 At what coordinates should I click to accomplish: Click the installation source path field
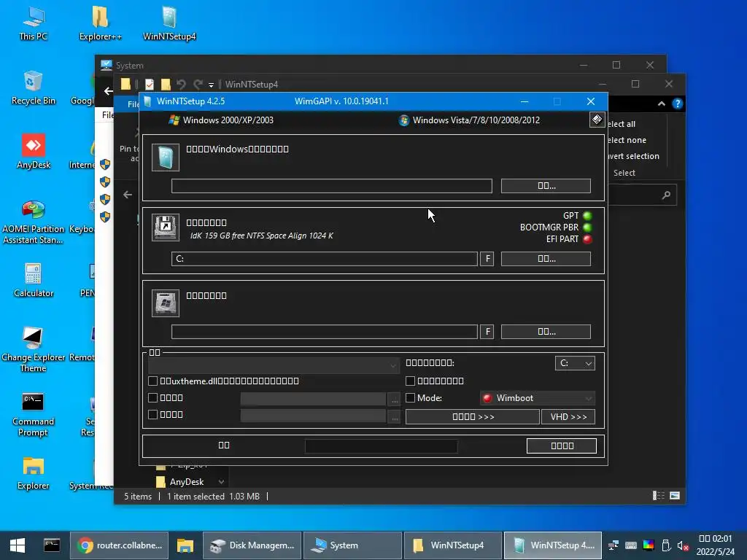pos(332,186)
